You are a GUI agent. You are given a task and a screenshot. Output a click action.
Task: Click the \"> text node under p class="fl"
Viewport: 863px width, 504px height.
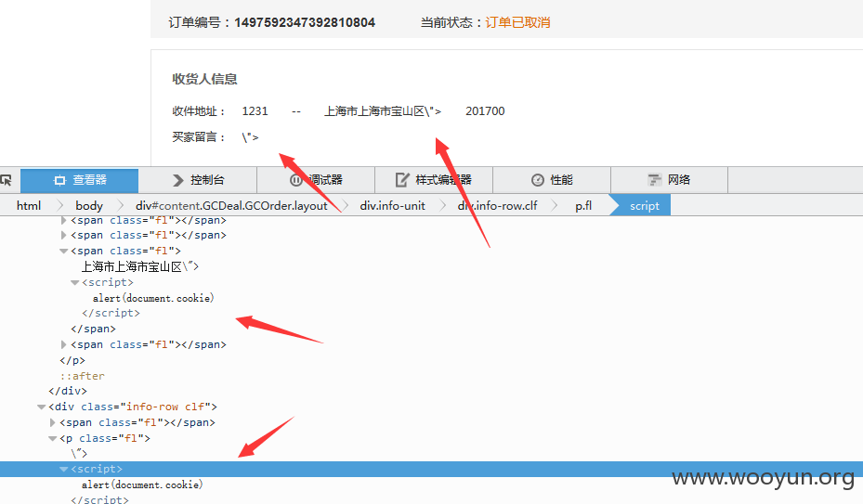click(x=79, y=453)
